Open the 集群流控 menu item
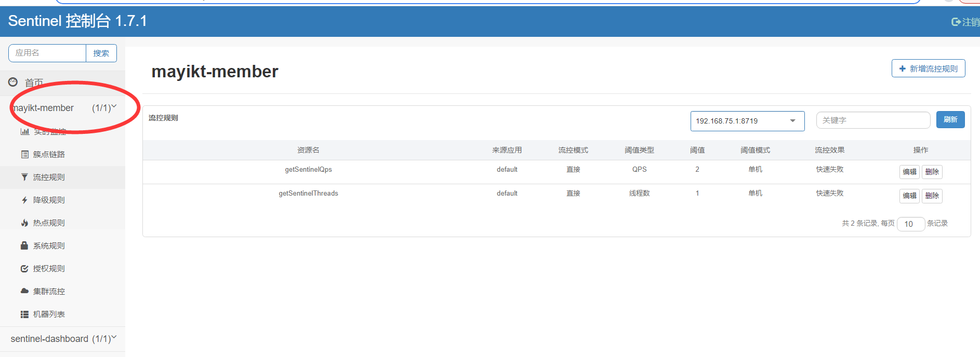This screenshot has height=357, width=980. (62, 291)
